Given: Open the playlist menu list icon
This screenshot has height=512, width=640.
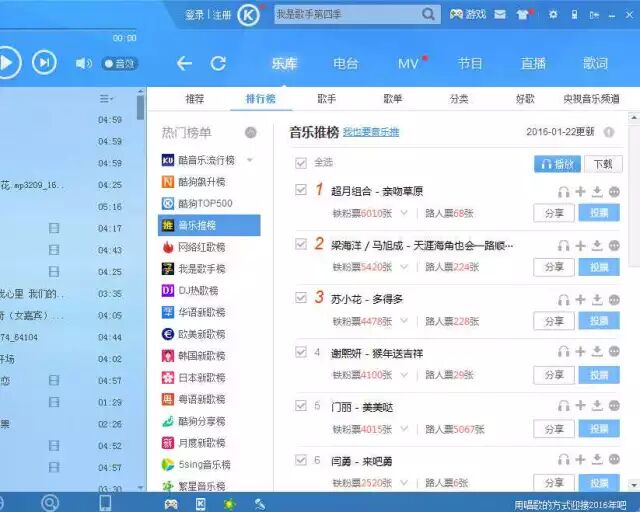Looking at the screenshot, I should tap(106, 99).
